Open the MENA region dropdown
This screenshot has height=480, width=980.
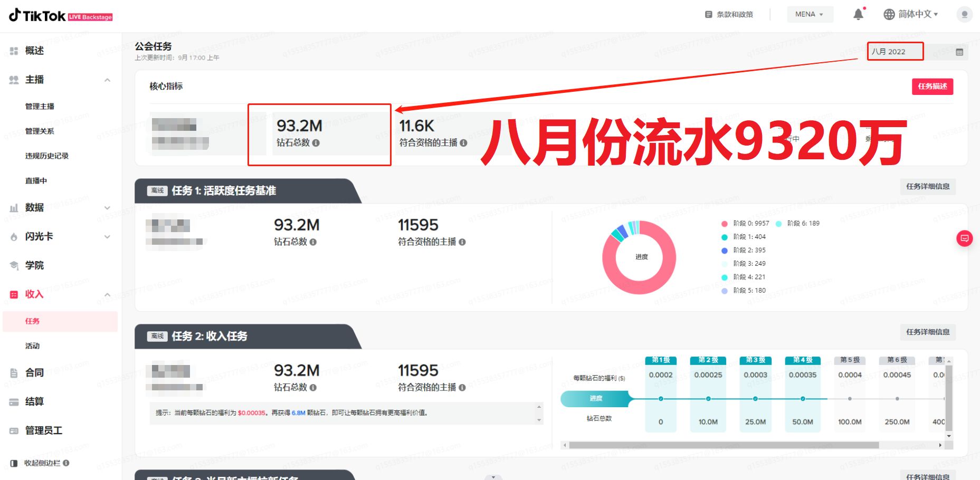pyautogui.click(x=809, y=14)
